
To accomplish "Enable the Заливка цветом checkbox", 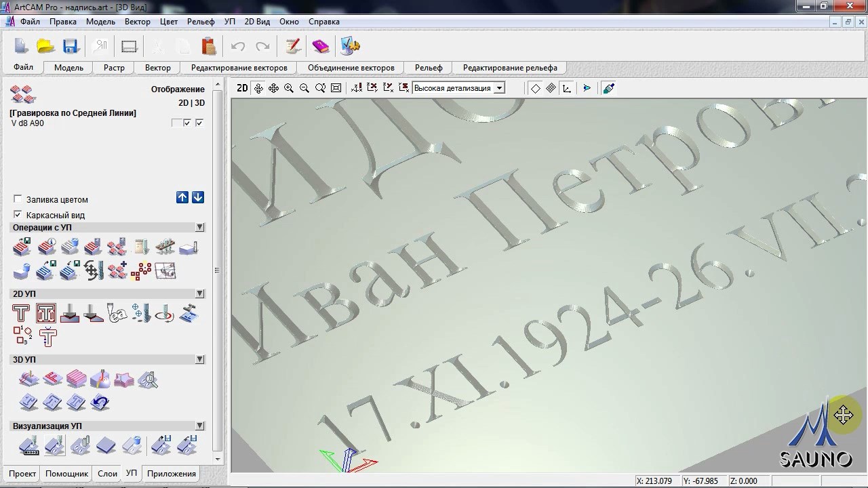I will click(x=18, y=199).
